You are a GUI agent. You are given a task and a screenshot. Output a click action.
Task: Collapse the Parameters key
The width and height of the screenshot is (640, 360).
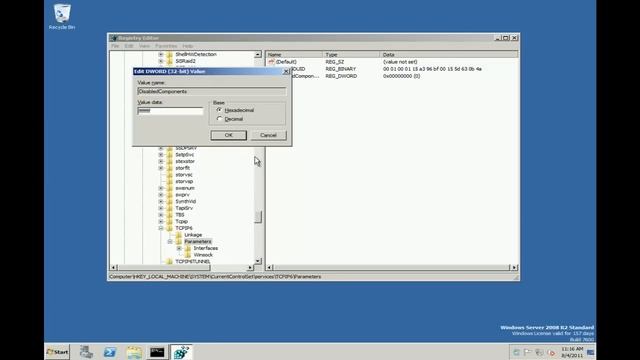coord(170,242)
